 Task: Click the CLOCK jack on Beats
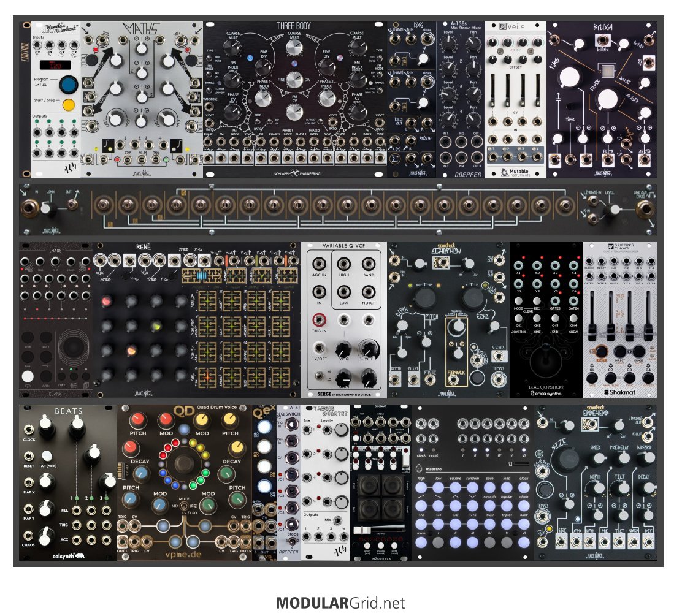29,429
